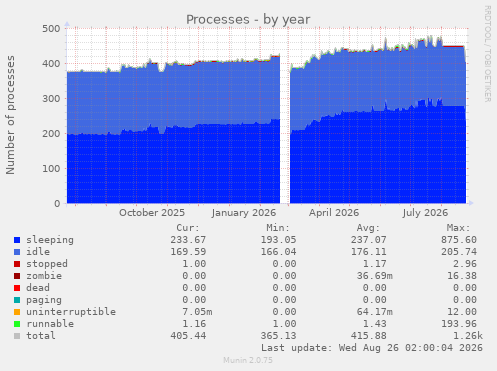The width and height of the screenshot is (497, 371).
Task: Click the uninterruptible legend color swatch
Action: pyautogui.click(x=17, y=312)
